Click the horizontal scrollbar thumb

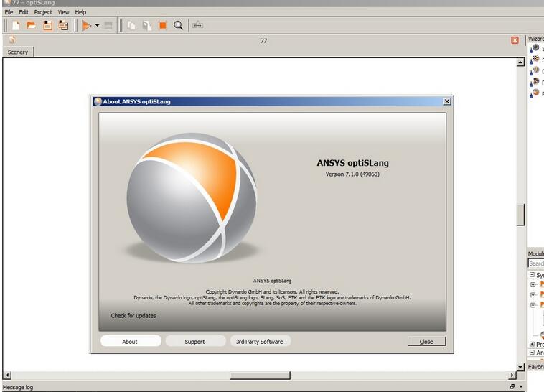(260, 375)
